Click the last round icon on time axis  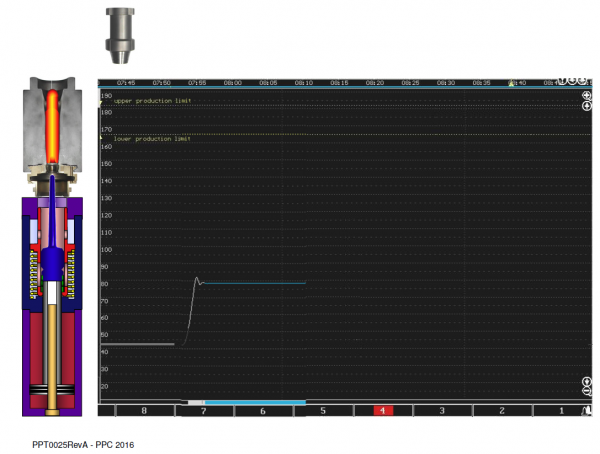[582, 80]
